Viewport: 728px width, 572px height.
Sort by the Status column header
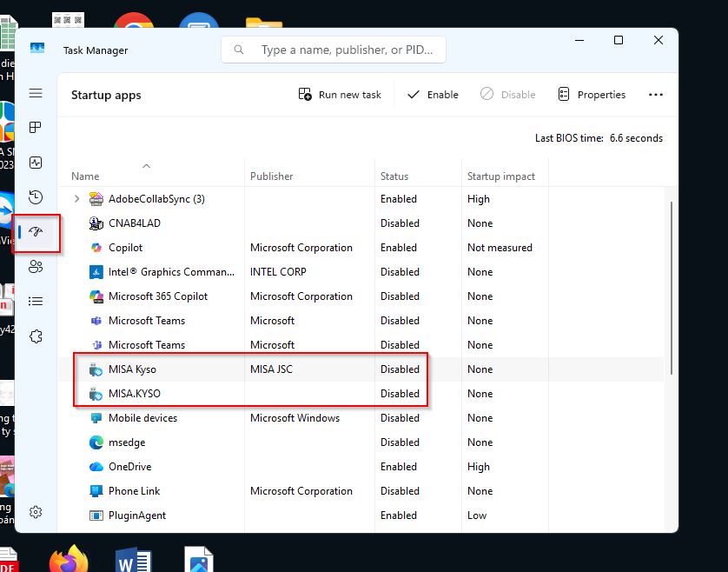[x=394, y=176]
